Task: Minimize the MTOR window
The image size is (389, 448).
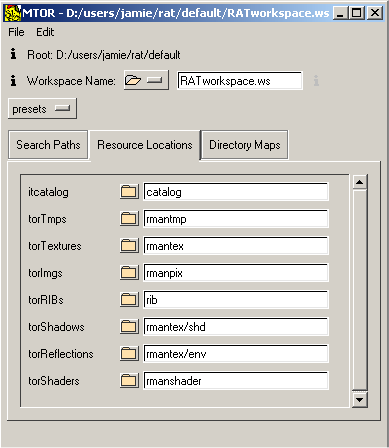Action: tap(340, 13)
